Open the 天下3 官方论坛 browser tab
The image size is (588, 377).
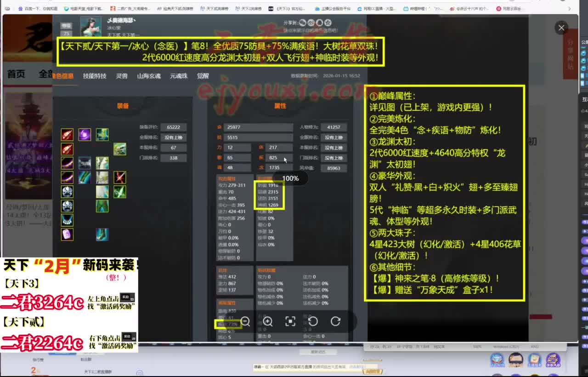tap(287, 8)
